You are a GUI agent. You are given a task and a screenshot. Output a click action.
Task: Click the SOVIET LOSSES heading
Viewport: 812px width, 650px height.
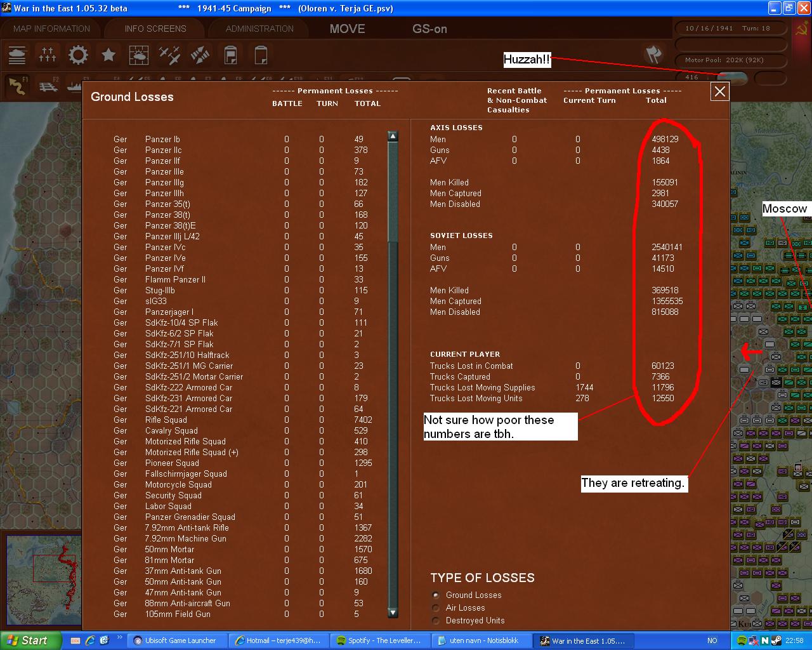[x=461, y=235]
